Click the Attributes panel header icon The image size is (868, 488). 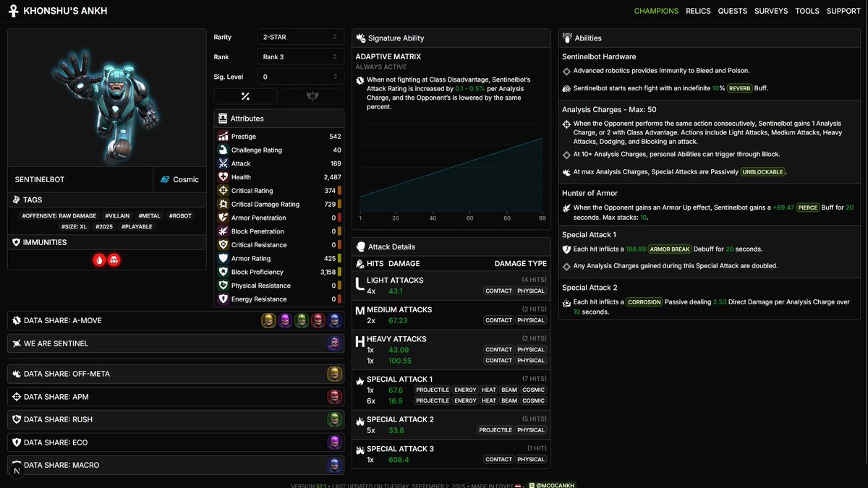coord(223,118)
